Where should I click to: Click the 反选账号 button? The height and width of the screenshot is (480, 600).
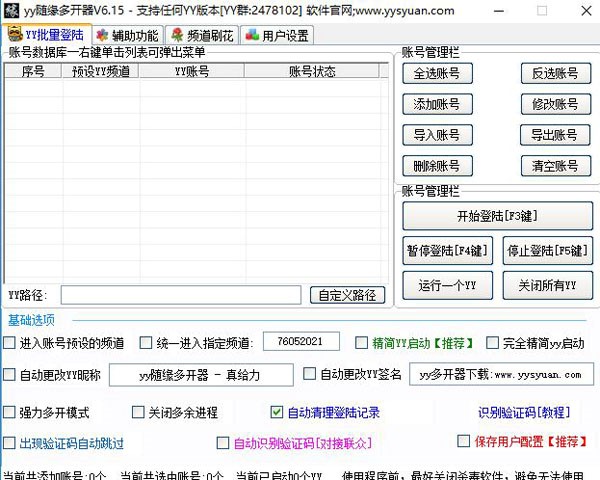click(556, 73)
